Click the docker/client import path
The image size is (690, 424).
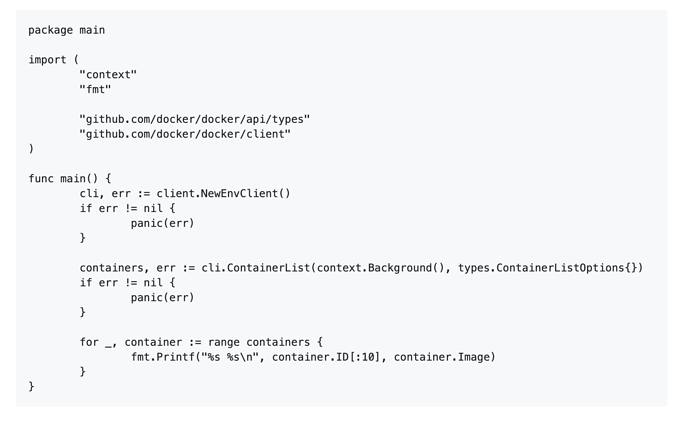click(x=185, y=134)
